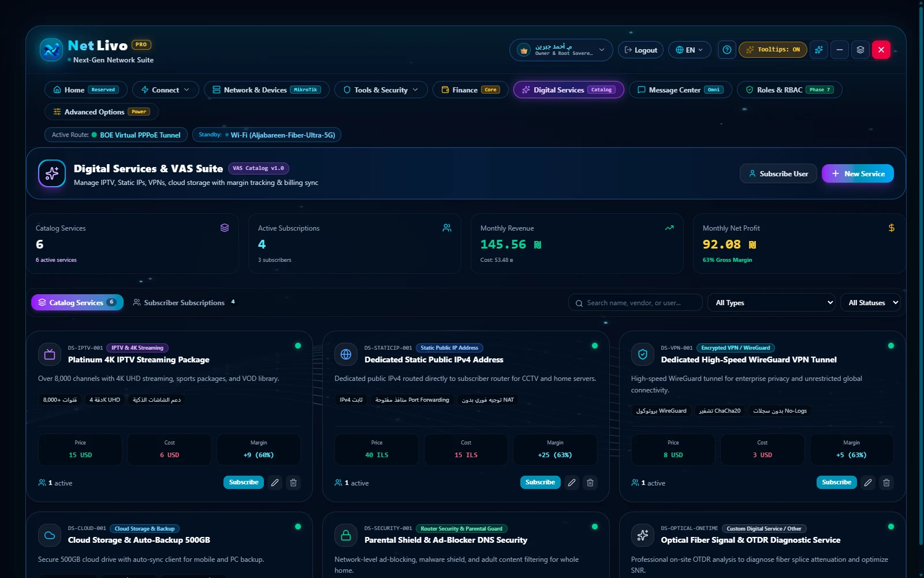Image resolution: width=924 pixels, height=578 pixels.
Task: Expand the Tools & Security menu
Action: click(x=381, y=90)
